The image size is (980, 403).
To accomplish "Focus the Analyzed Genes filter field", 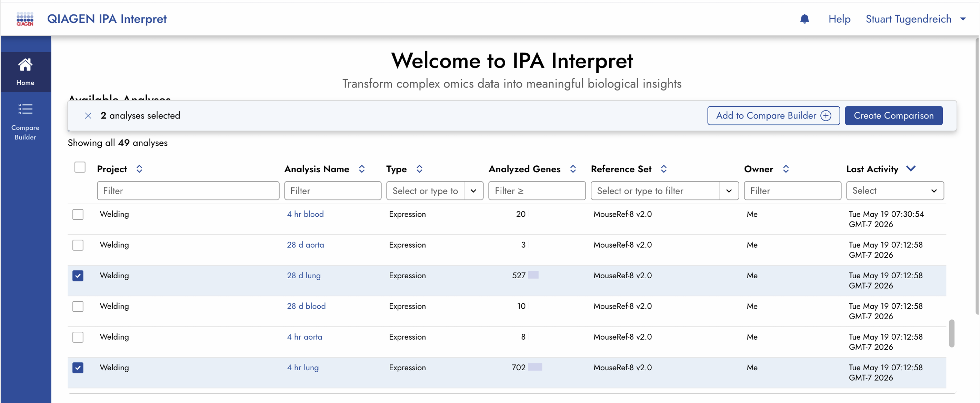I will 537,191.
